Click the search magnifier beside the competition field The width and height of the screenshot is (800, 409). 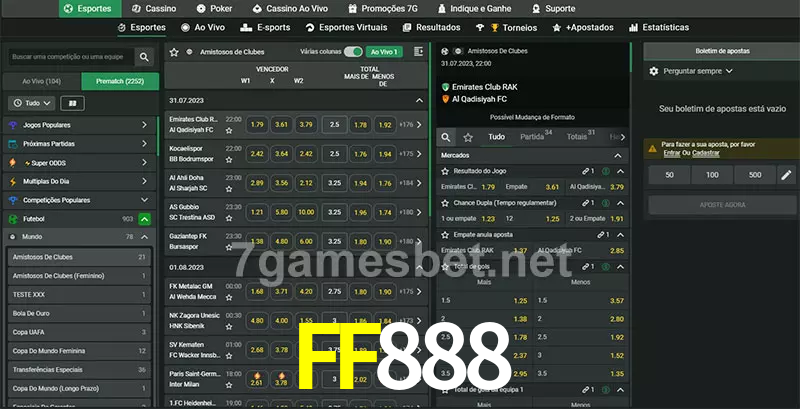pyautogui.click(x=145, y=58)
